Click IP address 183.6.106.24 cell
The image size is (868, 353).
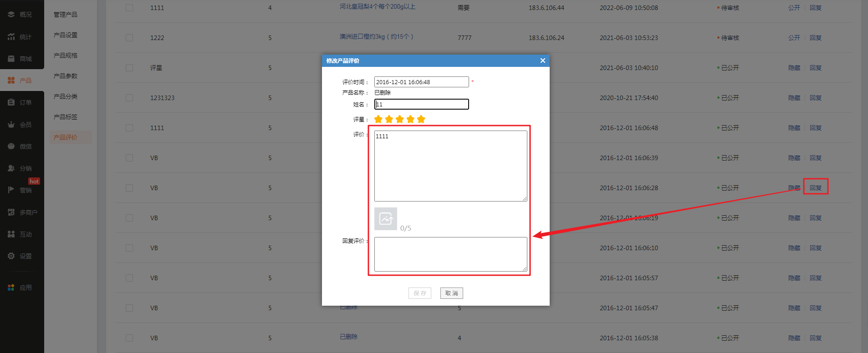(546, 38)
